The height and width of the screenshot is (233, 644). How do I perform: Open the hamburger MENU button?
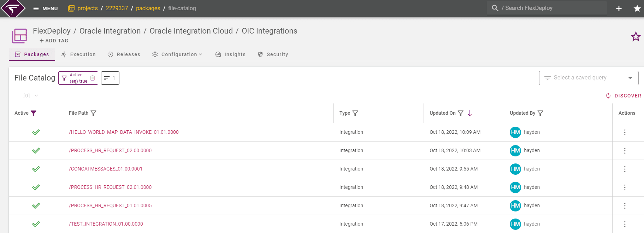[x=45, y=8]
